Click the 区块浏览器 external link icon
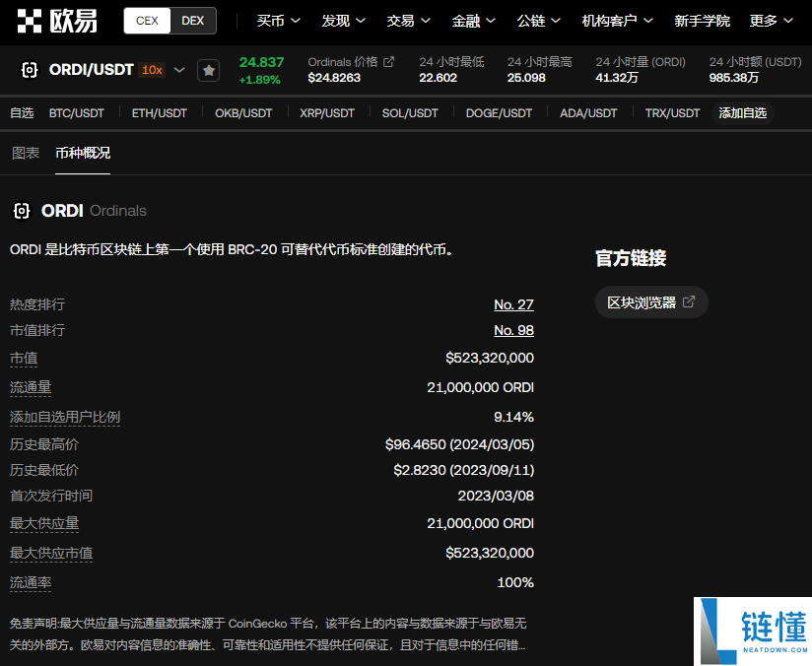 (689, 301)
